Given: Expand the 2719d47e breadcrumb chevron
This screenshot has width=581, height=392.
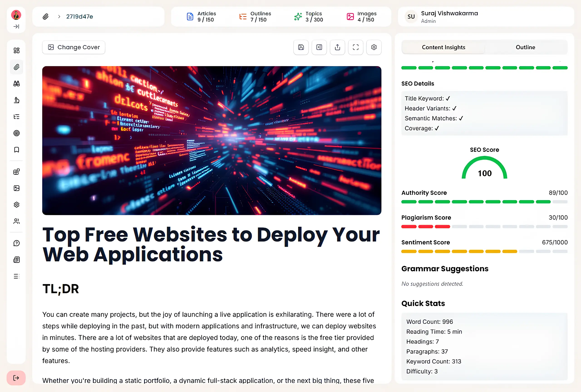Looking at the screenshot, I should (x=59, y=17).
